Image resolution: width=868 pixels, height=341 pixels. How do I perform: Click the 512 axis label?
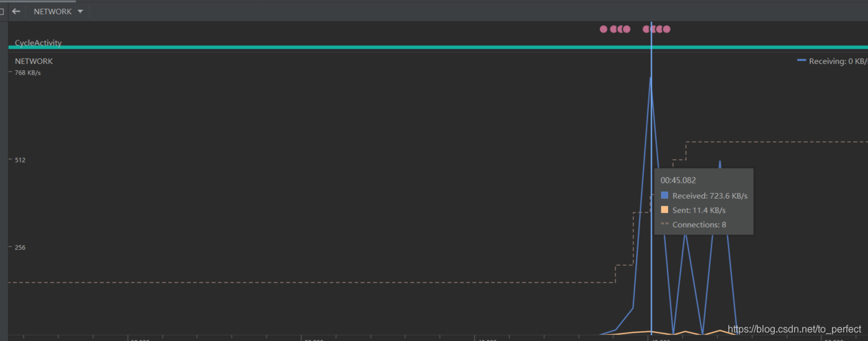click(20, 160)
